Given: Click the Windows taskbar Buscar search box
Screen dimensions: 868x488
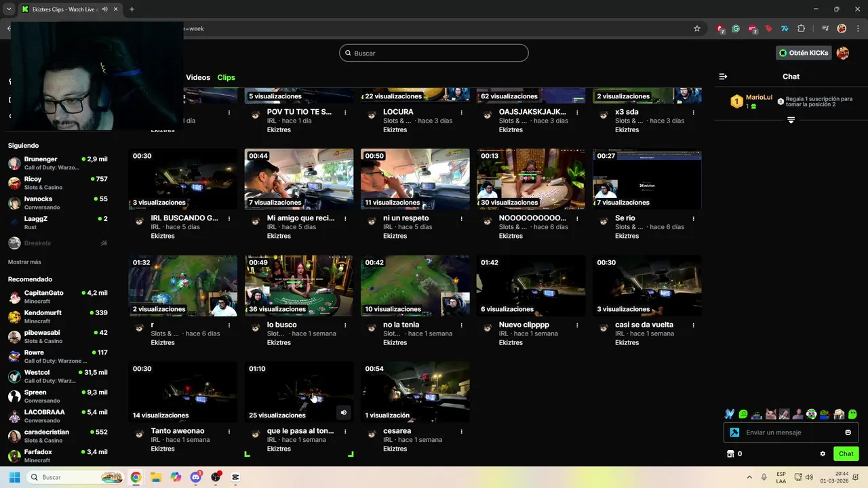Looking at the screenshot, I should coord(75,477).
